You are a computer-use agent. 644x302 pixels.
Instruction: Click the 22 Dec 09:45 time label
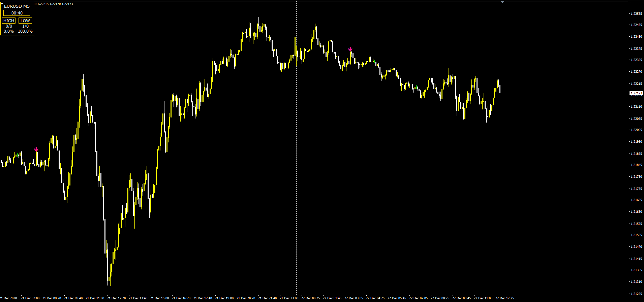[x=462, y=298]
